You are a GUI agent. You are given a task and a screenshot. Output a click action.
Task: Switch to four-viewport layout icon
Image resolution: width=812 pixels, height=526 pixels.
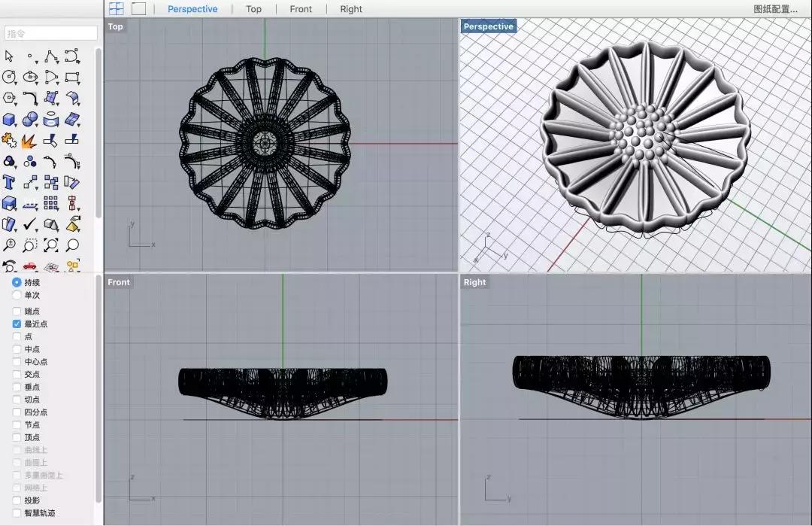click(116, 9)
